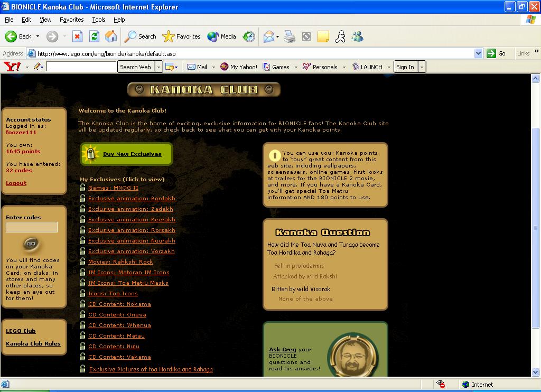
Task: Open Movies: Rahkshi Rock link
Action: (x=120, y=262)
